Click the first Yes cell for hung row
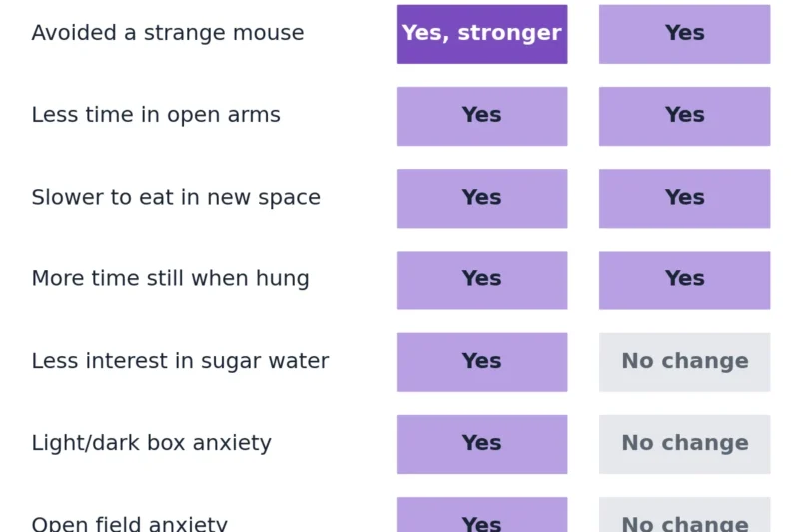 click(x=481, y=280)
